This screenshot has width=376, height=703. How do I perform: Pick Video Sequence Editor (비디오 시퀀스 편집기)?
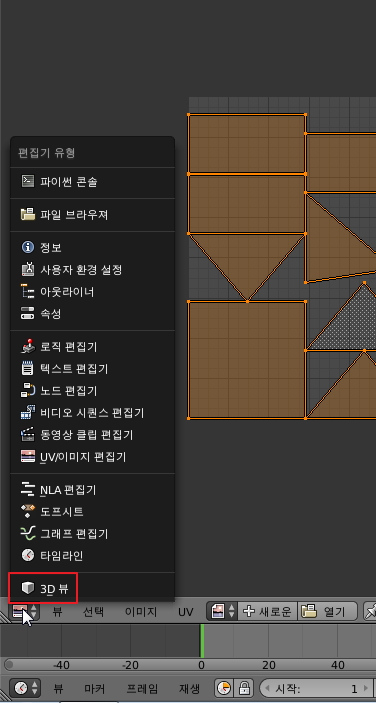click(x=92, y=412)
